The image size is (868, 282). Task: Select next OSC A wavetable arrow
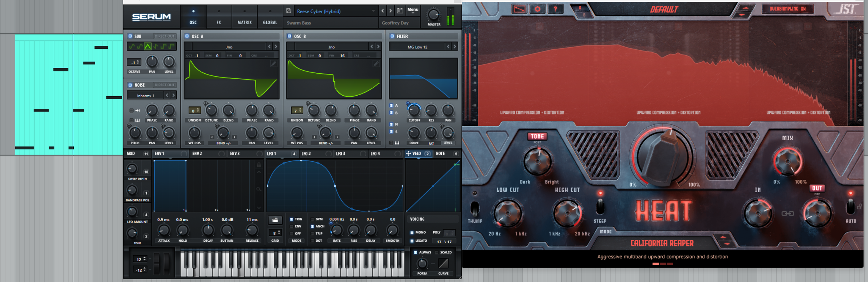coord(276,47)
